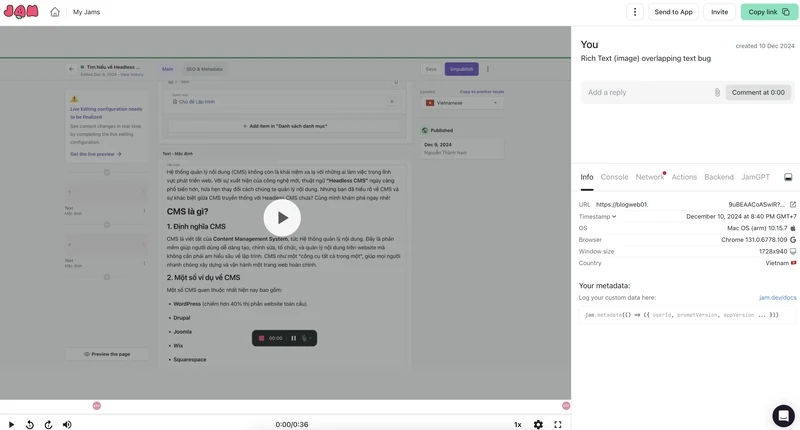
Task: Pause the recorder widget overlay
Action: click(x=293, y=338)
